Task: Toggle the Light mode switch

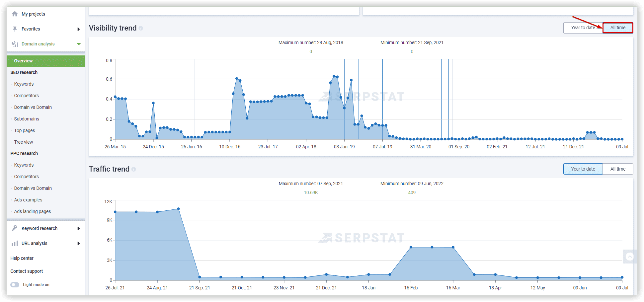Action: point(15,285)
